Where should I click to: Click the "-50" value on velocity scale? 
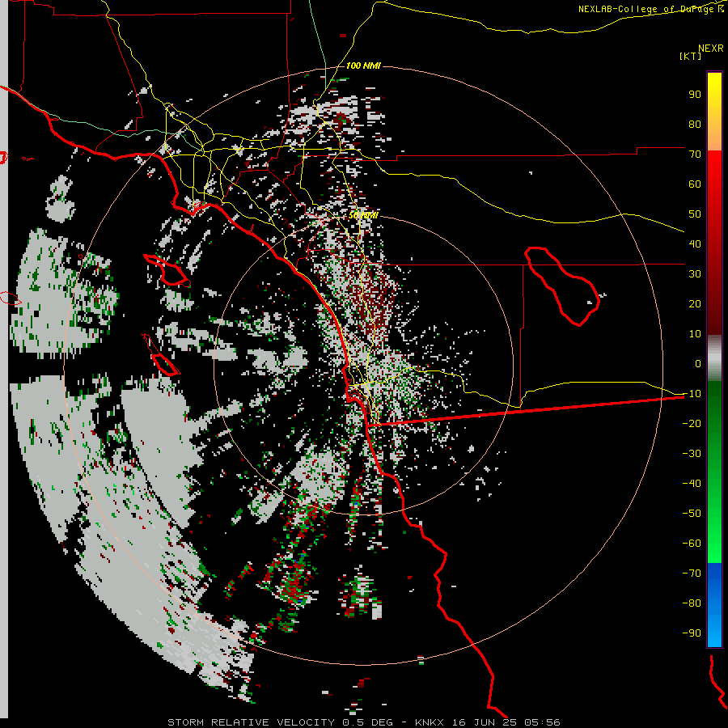click(692, 514)
